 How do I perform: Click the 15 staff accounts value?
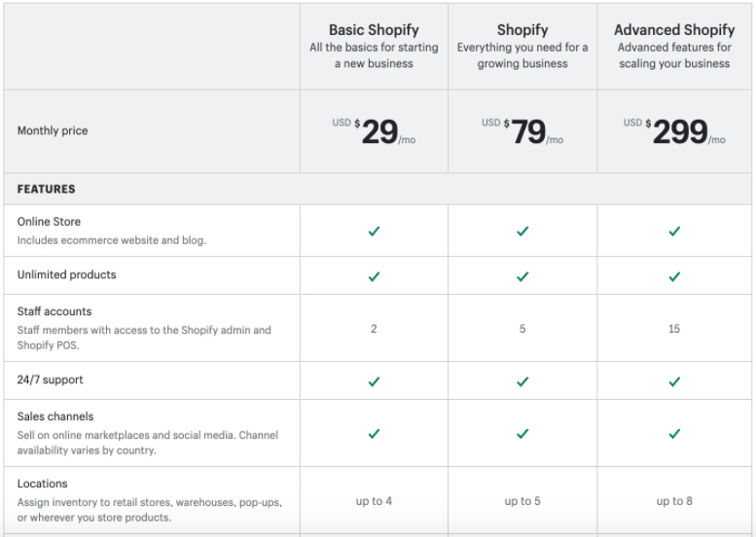674,329
